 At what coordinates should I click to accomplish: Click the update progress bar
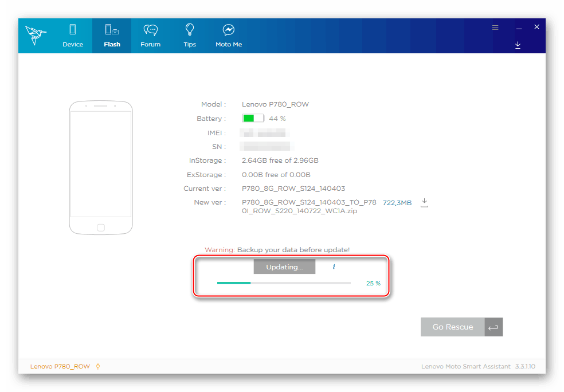[x=284, y=283]
